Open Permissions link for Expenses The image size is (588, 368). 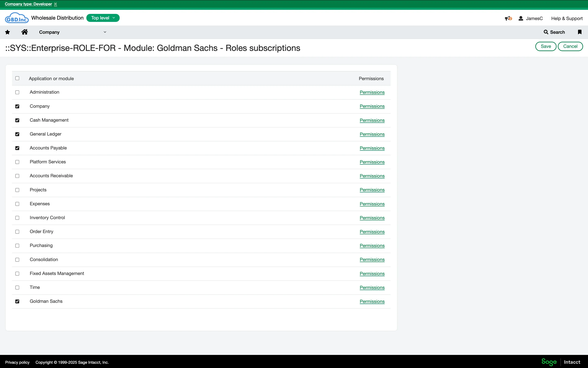coord(372,204)
